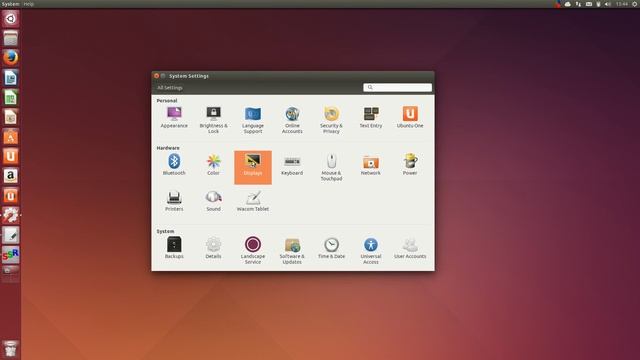Open Printers settings

[174, 201]
